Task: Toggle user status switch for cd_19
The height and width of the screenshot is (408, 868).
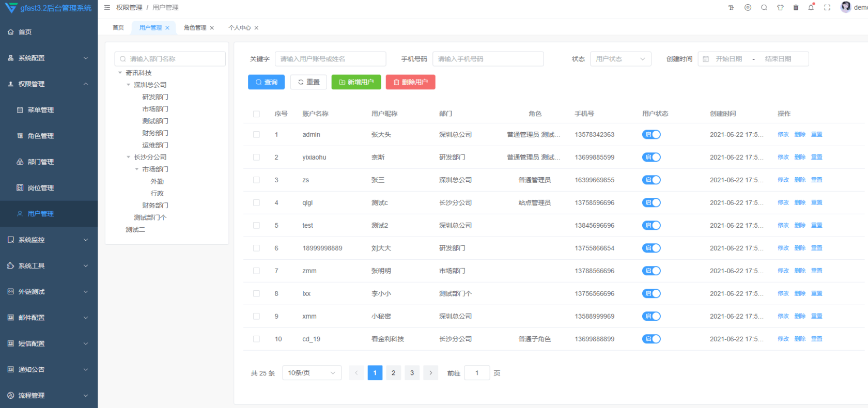Action: pos(652,339)
